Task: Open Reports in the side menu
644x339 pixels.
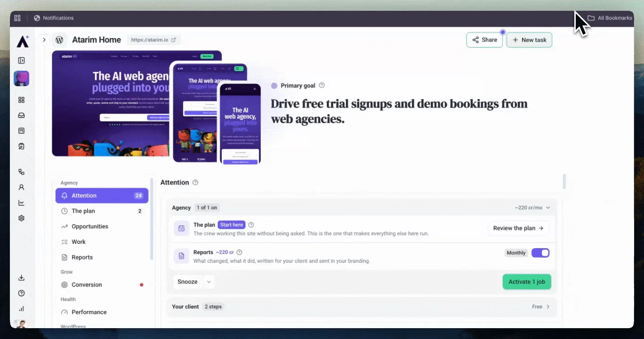Action: tap(102, 258)
